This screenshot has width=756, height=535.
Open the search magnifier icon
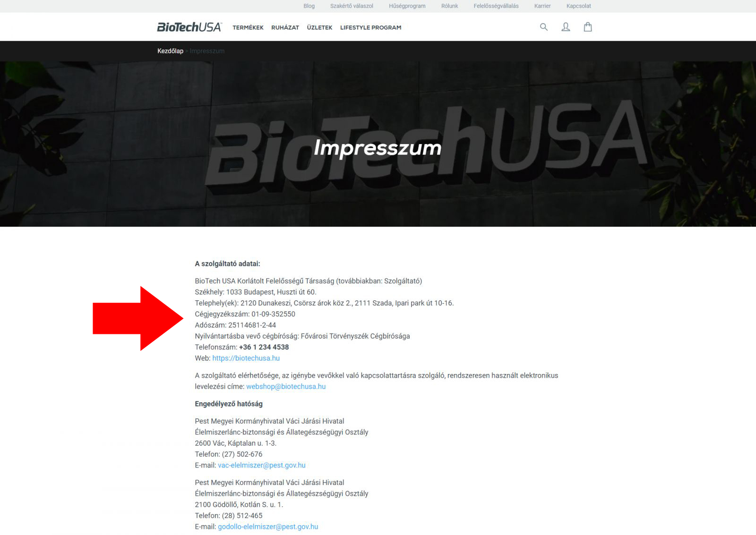pos(544,27)
